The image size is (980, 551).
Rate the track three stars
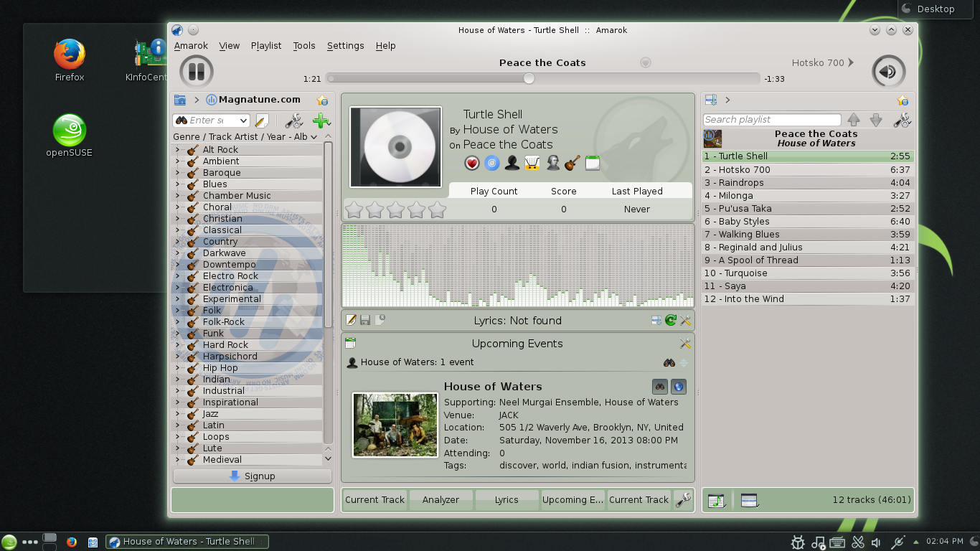(x=395, y=209)
